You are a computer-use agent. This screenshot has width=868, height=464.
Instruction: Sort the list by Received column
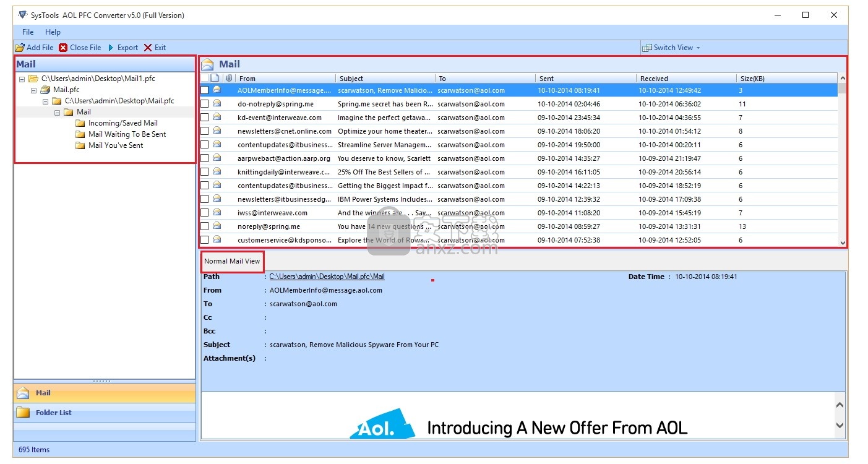(x=686, y=79)
